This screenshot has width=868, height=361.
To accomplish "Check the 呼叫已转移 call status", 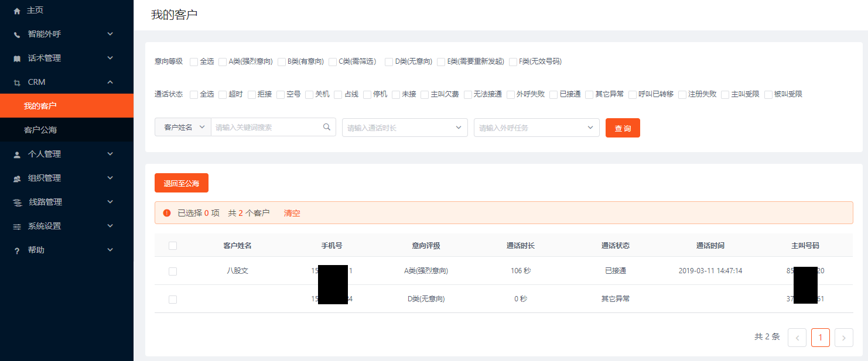I will (x=633, y=94).
